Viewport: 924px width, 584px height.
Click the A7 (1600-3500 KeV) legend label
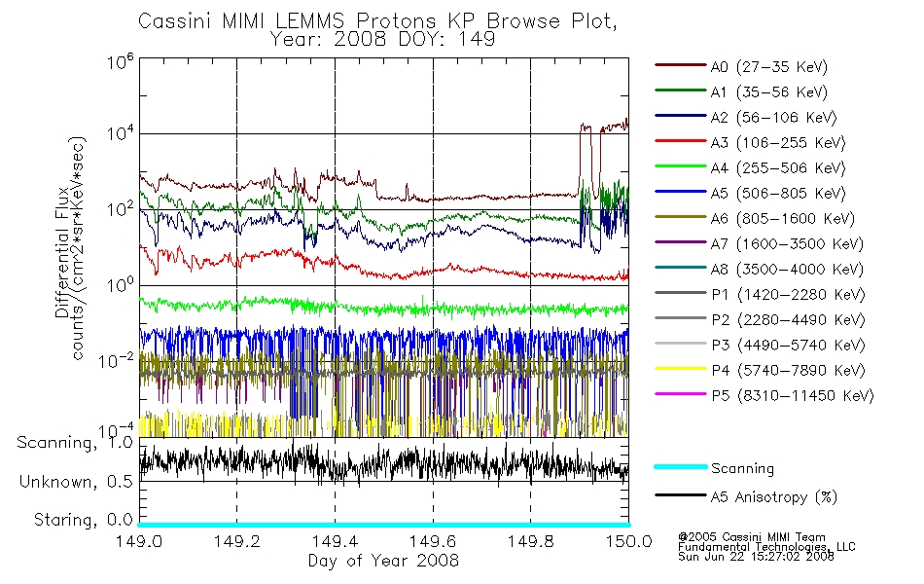click(787, 244)
